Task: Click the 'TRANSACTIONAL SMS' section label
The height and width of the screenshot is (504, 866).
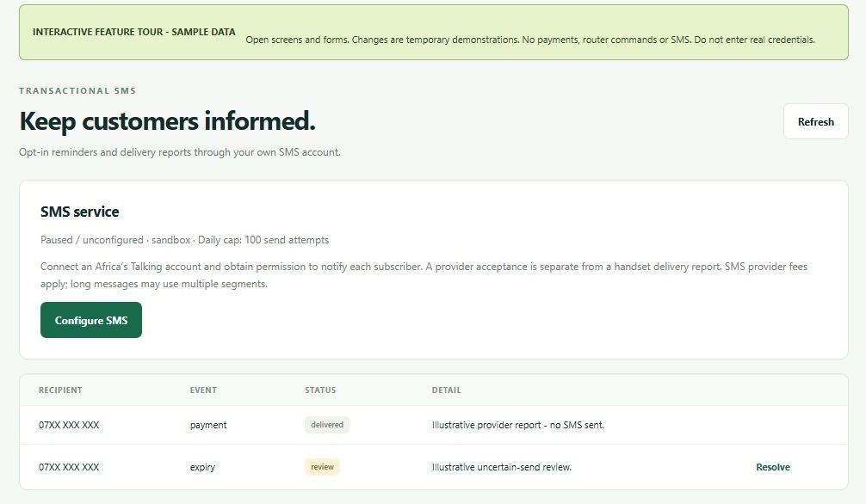Action: pos(77,90)
